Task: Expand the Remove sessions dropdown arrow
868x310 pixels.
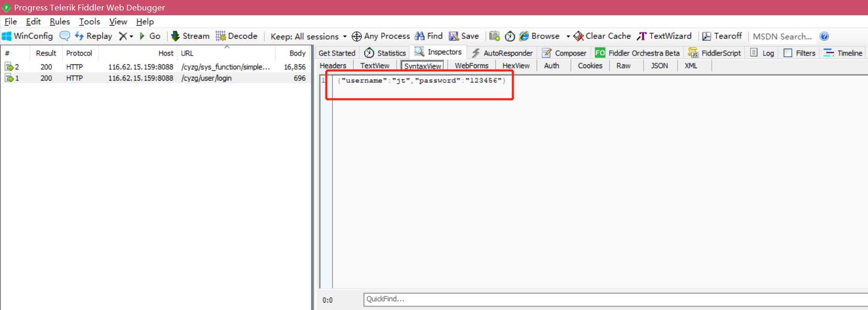Action: (x=131, y=36)
